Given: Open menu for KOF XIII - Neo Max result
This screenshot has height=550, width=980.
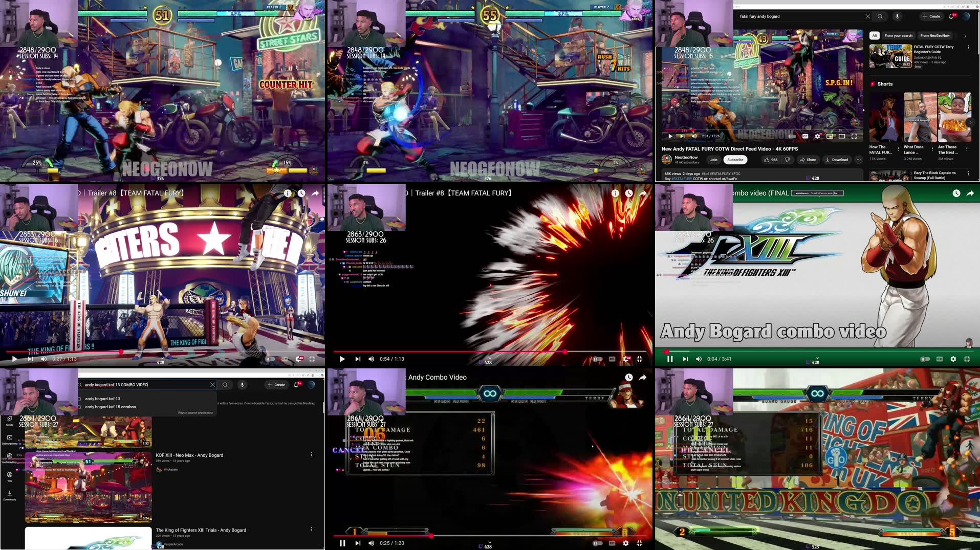Looking at the screenshot, I should coord(311,454).
